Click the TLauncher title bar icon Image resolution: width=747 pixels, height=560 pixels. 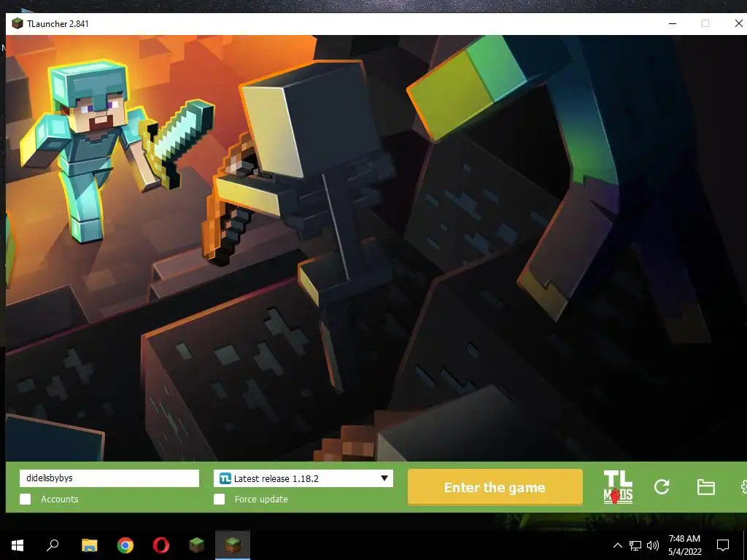(18, 24)
